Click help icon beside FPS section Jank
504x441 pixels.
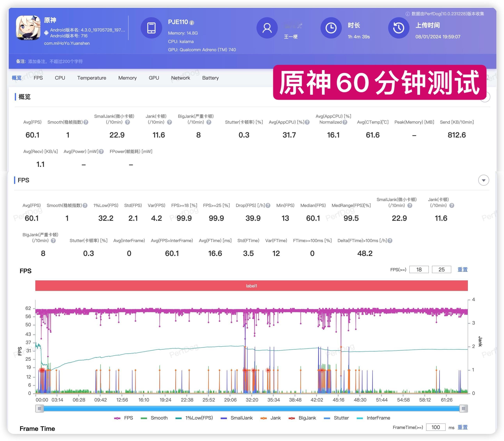(x=452, y=206)
